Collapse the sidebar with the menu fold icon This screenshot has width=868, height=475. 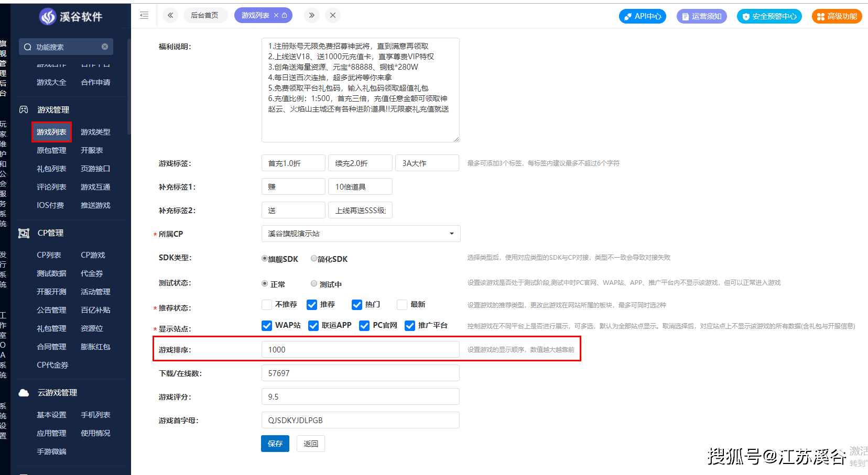(x=144, y=16)
